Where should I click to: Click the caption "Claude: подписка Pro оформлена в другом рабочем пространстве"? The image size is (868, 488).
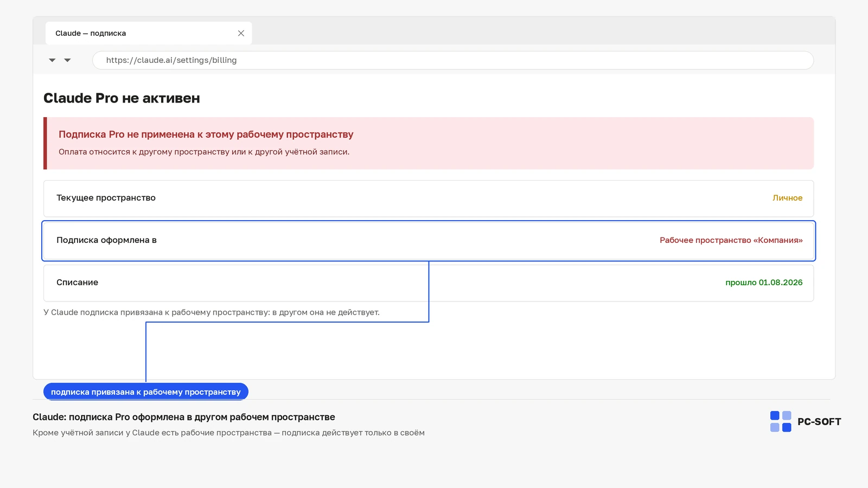pos(184,417)
